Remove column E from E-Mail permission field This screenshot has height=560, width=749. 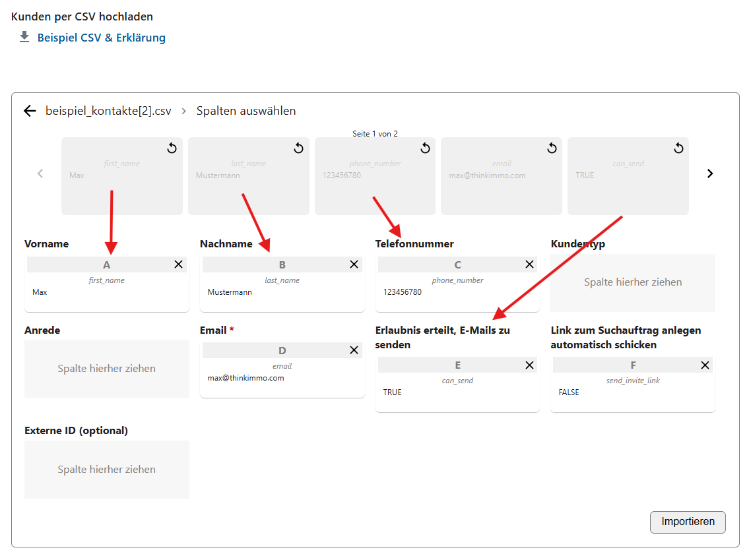(530, 365)
